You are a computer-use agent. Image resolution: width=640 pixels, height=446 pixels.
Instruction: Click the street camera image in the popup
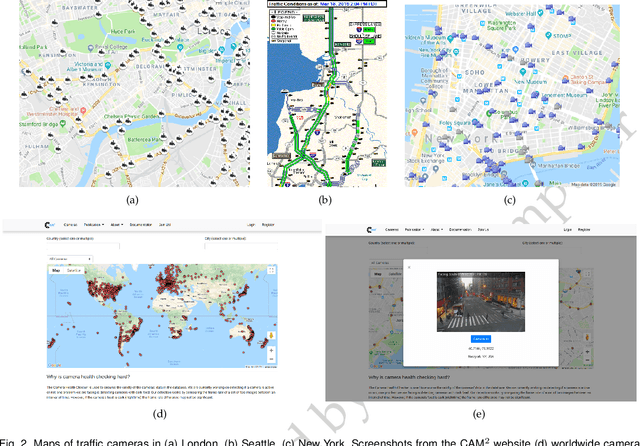(x=481, y=302)
